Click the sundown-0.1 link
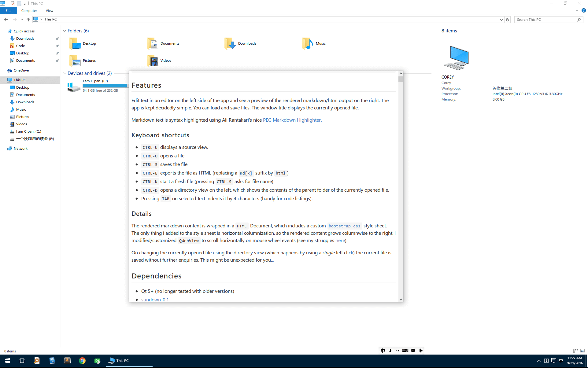Screen dimensions: 588x368 coord(155,299)
